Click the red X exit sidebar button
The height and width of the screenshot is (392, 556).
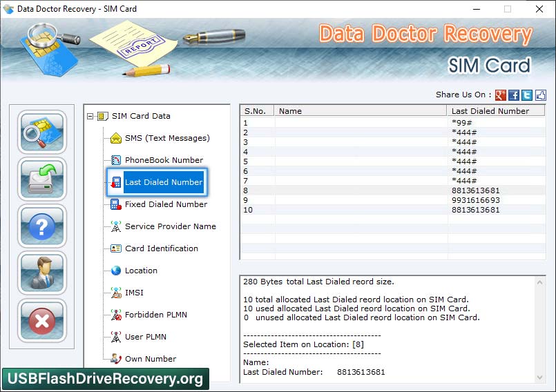click(42, 320)
